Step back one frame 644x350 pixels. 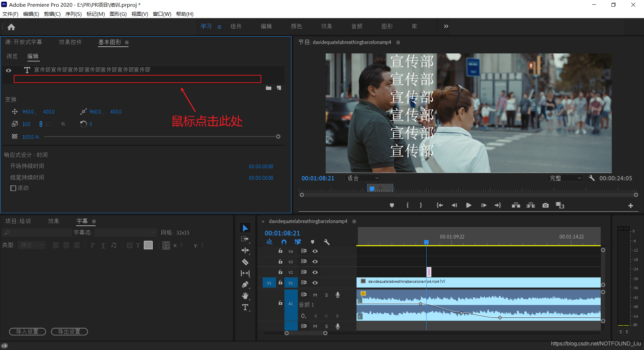coord(454,205)
